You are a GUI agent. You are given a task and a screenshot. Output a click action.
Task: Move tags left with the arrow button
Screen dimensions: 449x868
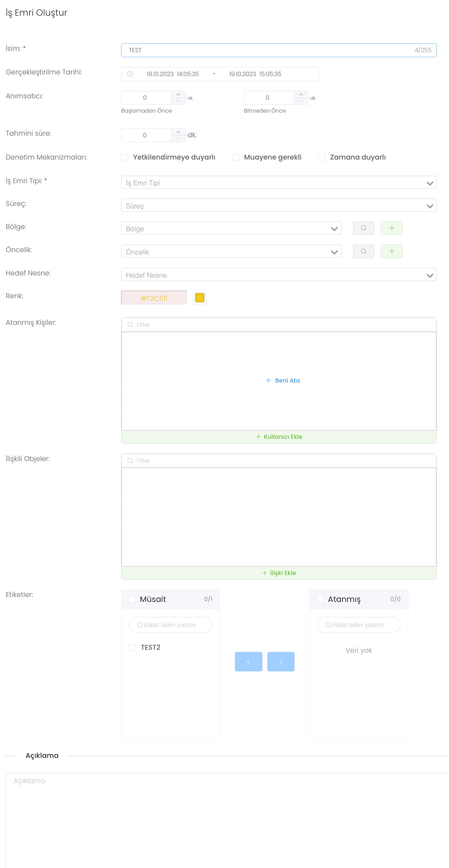[x=248, y=662]
